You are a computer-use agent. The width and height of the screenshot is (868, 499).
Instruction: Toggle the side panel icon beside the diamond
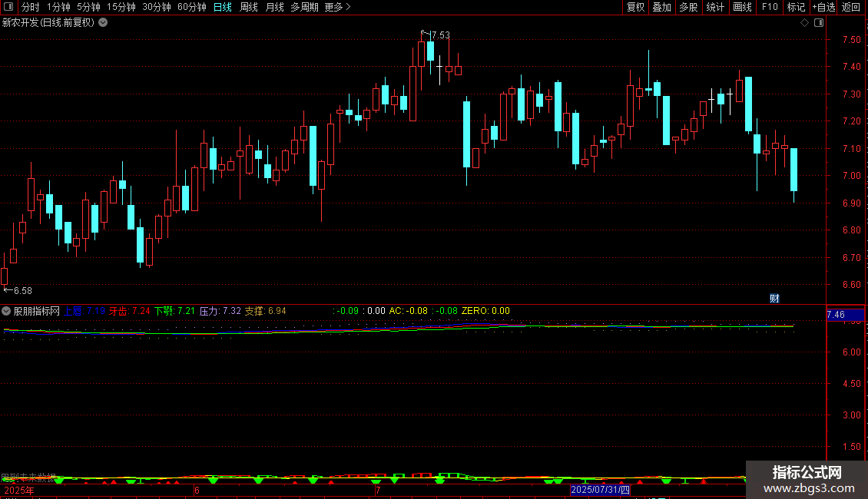819,23
